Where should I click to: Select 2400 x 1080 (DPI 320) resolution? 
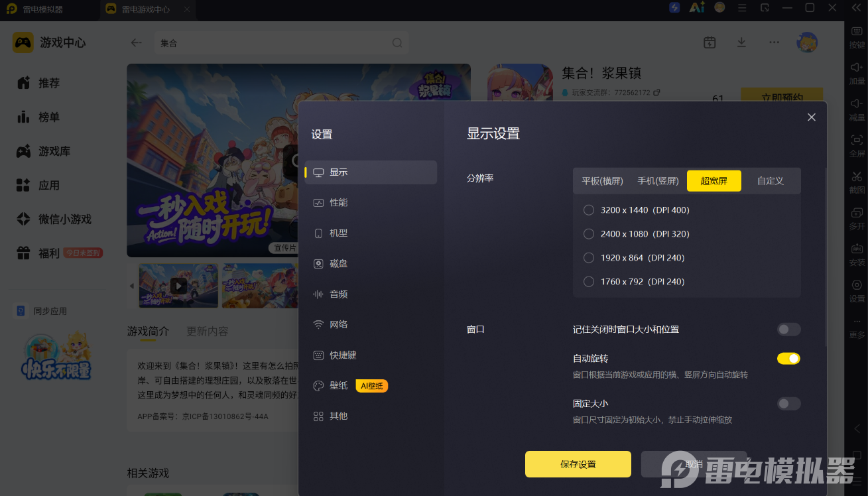click(588, 234)
